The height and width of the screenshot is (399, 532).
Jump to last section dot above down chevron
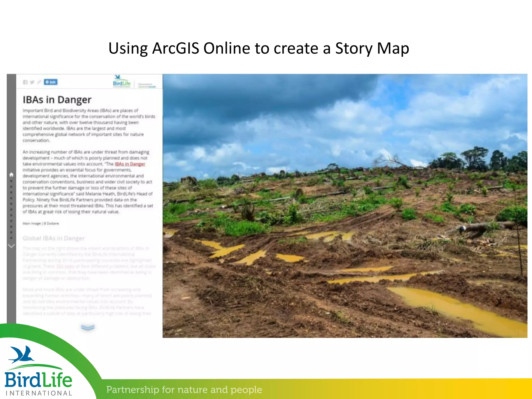point(11,238)
